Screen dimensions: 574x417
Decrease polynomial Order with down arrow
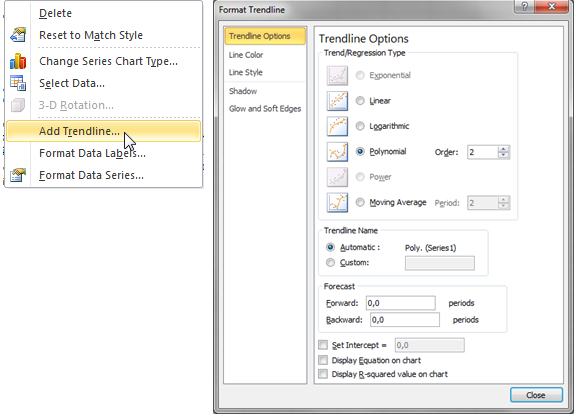pyautogui.click(x=504, y=155)
